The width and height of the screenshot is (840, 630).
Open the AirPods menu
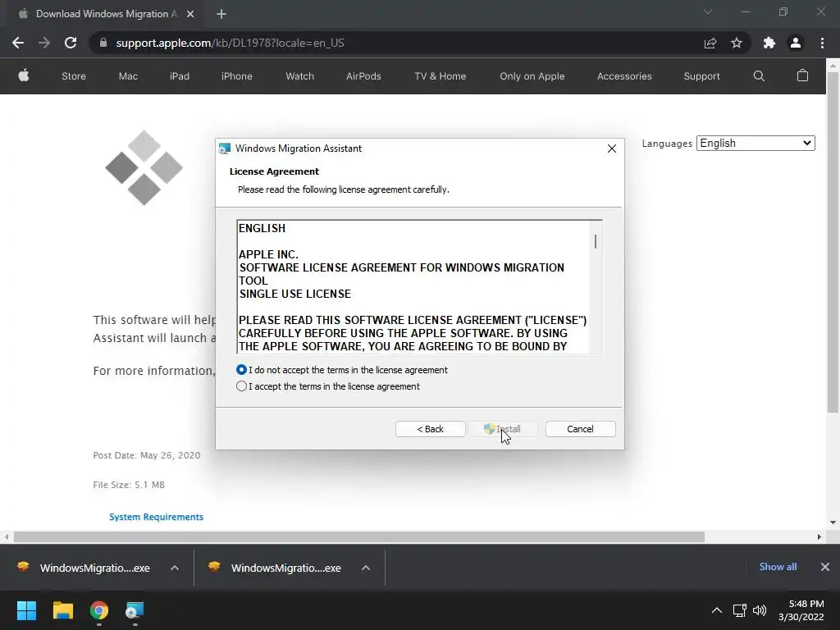363,76
